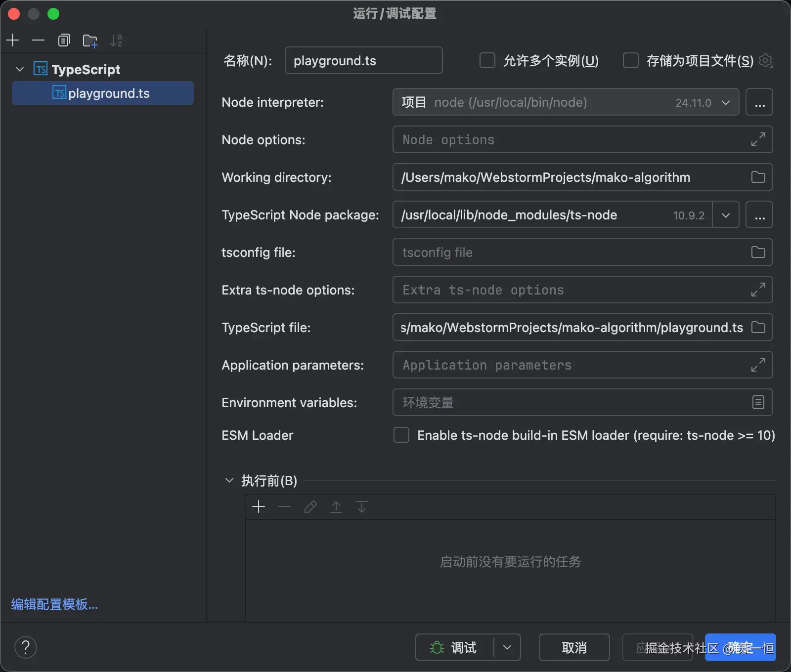Viewport: 791px width, 672px height.
Task: Create a new configuration folder
Action: coord(90,40)
